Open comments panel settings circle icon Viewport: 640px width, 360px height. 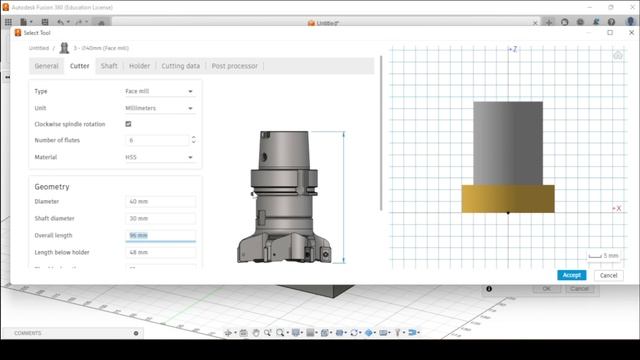pyautogui.click(x=136, y=333)
